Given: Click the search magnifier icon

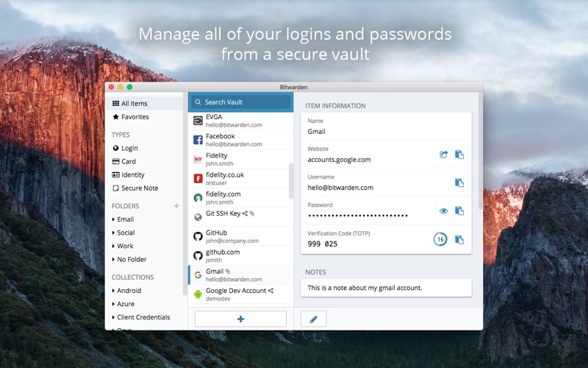Looking at the screenshot, I should point(198,102).
